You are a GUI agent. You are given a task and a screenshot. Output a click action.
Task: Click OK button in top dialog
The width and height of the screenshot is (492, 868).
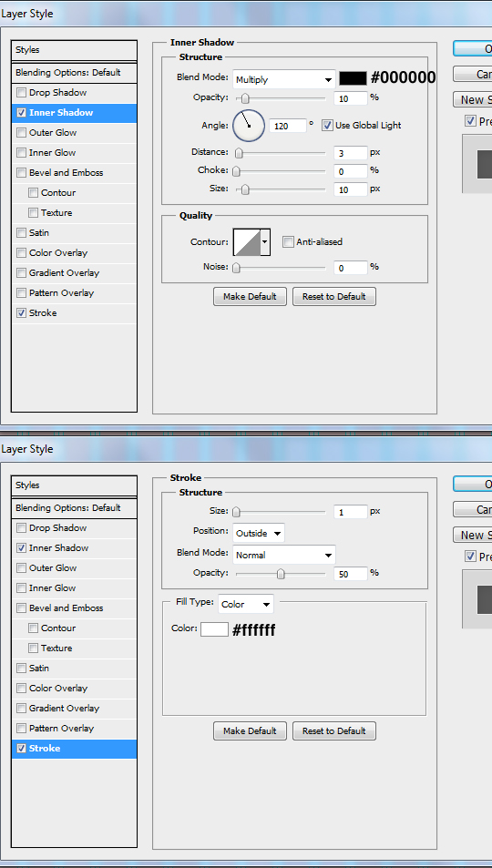coord(473,48)
